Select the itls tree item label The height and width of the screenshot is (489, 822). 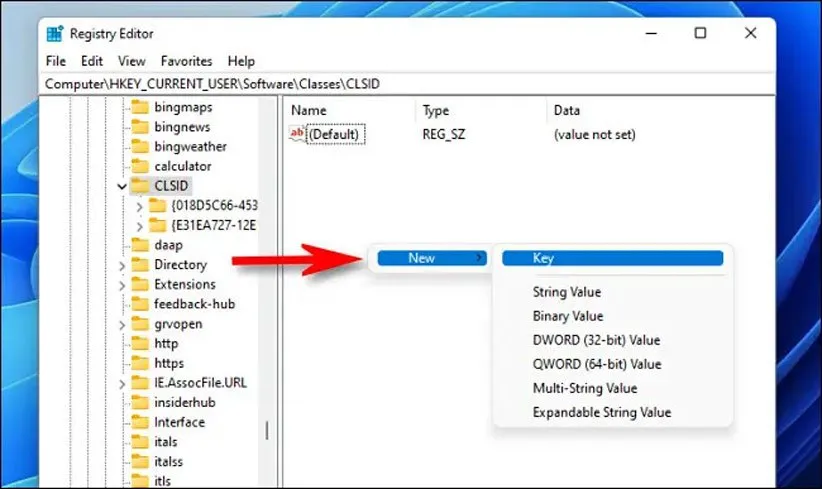click(x=163, y=481)
